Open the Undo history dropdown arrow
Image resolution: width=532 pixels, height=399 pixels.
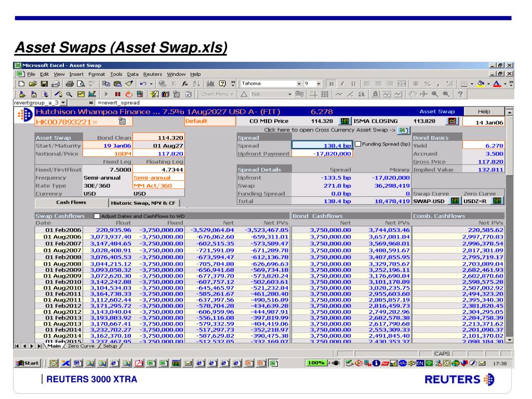point(151,84)
